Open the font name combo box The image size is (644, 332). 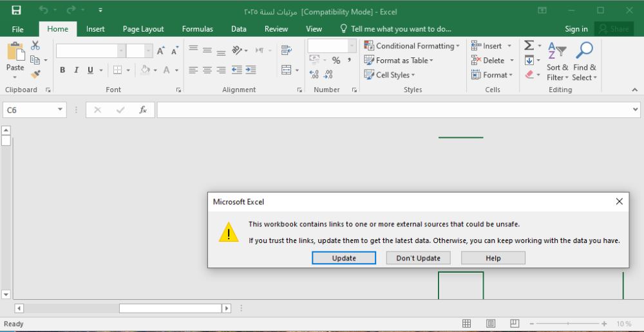(x=91, y=51)
